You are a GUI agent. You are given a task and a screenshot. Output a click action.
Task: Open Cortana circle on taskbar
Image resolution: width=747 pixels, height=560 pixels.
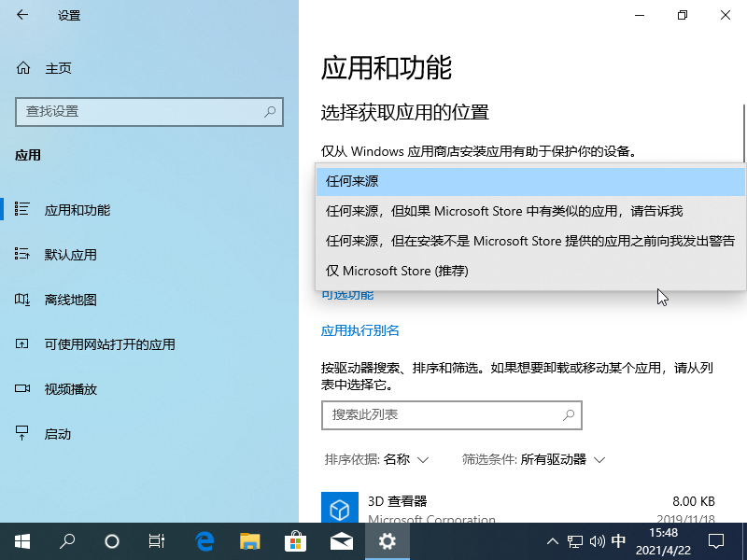[x=112, y=541]
